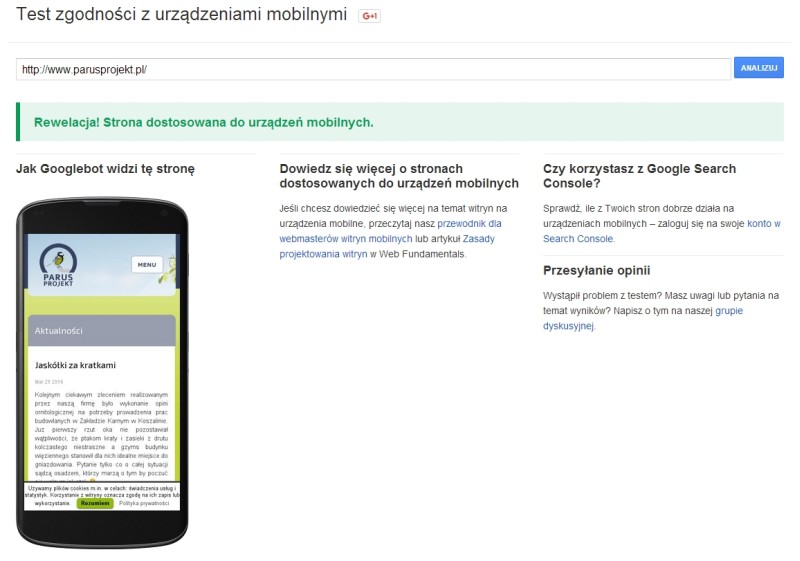Click MENU button in the phone preview
The image size is (800, 561).
147,265
